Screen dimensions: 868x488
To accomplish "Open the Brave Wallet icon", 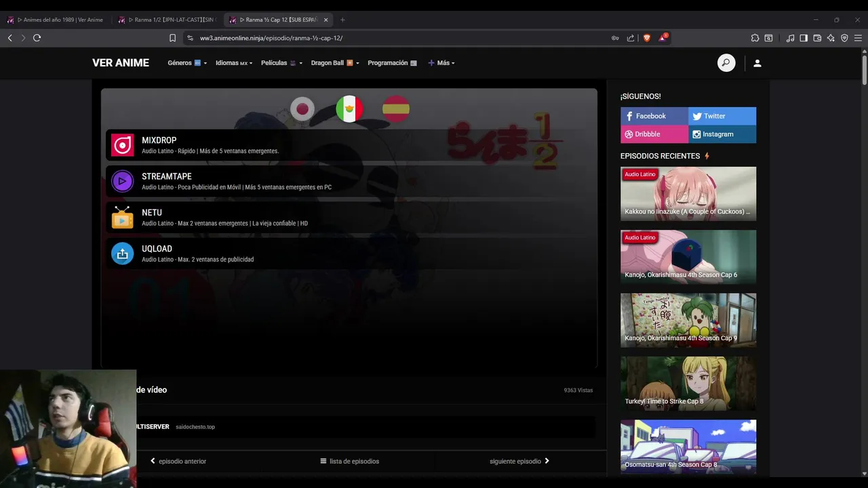I will pos(817,38).
